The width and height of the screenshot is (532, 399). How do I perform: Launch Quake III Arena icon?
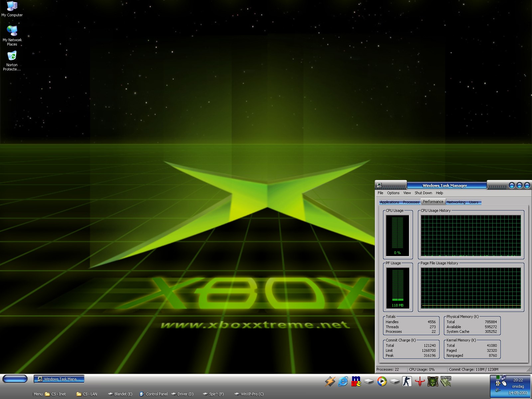[x=420, y=381]
